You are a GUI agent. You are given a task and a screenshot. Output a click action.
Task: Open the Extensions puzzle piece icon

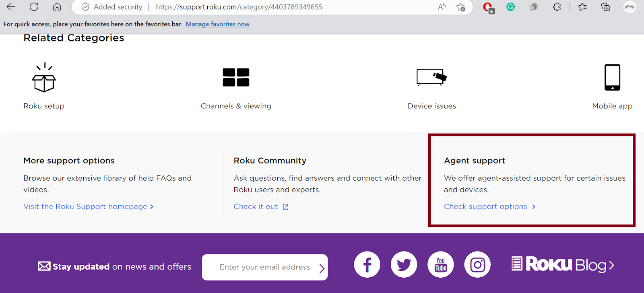pos(557,7)
